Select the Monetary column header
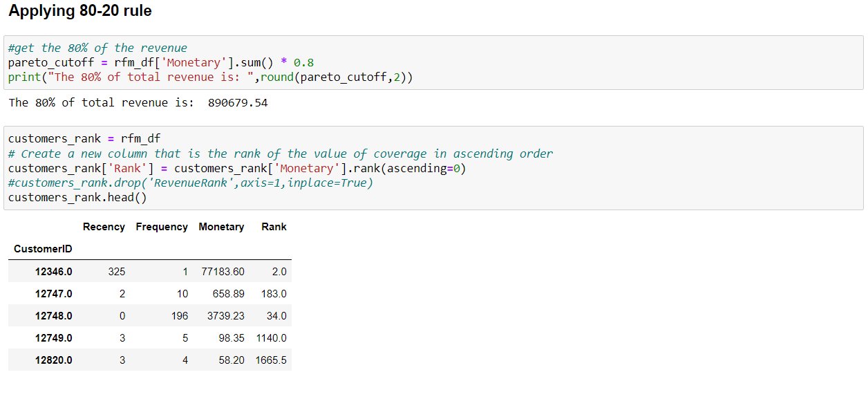The height and width of the screenshot is (399, 868). point(221,226)
